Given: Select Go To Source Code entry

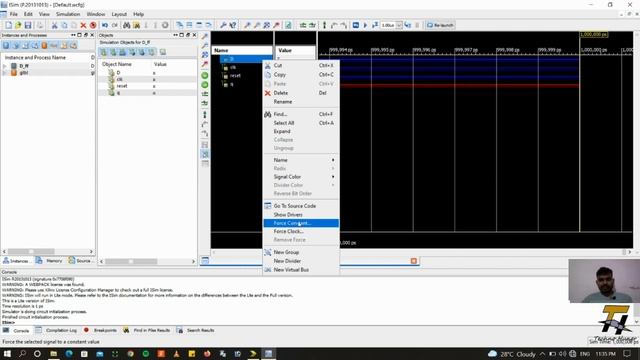Looking at the screenshot, I should 301,206.
